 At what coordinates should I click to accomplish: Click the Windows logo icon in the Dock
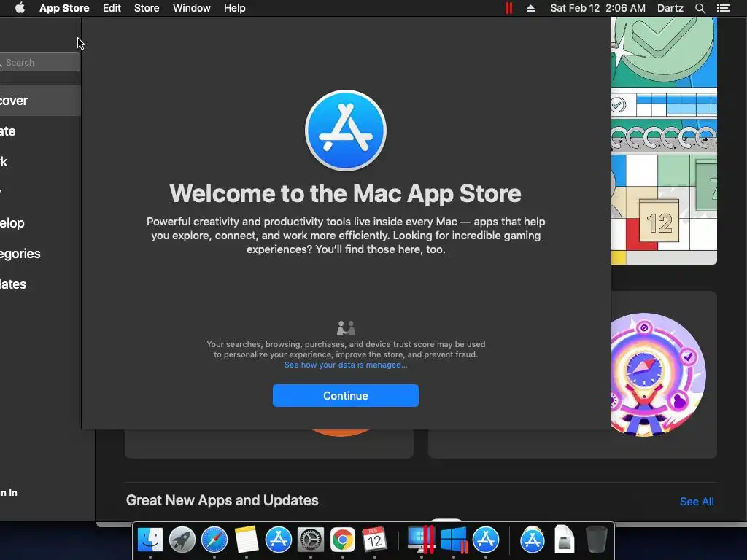click(x=454, y=540)
